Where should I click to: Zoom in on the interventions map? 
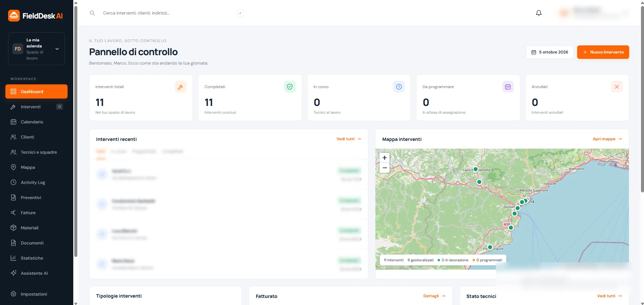pyautogui.click(x=385, y=158)
